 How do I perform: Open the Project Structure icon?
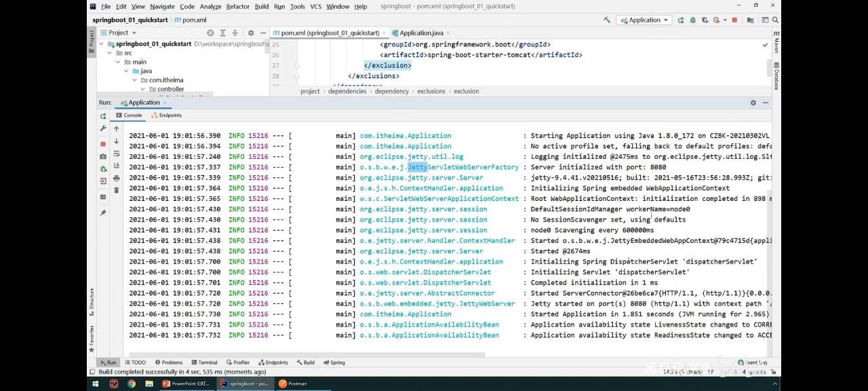pos(751,20)
